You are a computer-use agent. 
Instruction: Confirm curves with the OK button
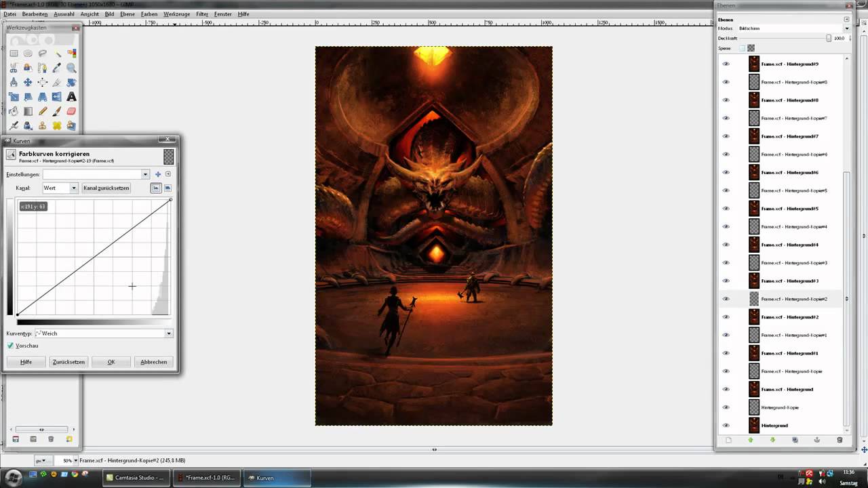pos(111,362)
